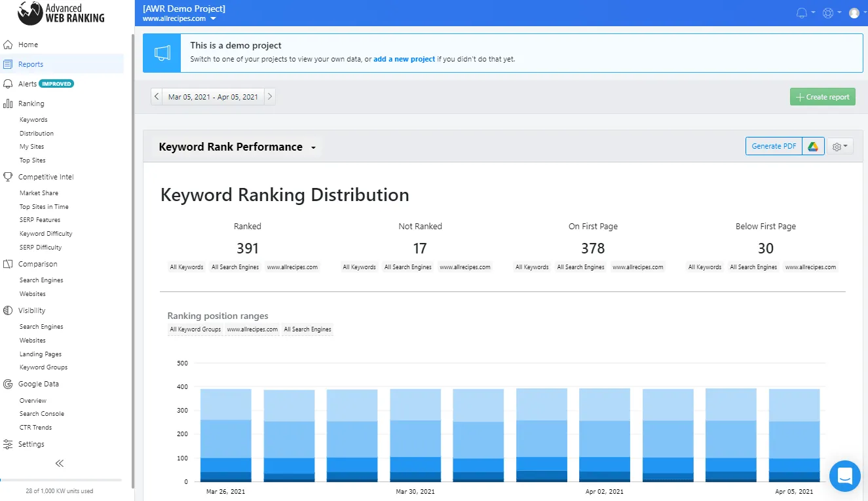The width and height of the screenshot is (868, 501).
Task: Click the Mar 05 - Apr 05 date range field
Action: pos(213,97)
